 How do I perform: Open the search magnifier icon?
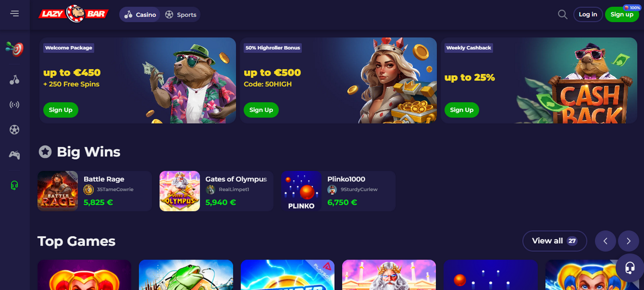click(x=562, y=14)
